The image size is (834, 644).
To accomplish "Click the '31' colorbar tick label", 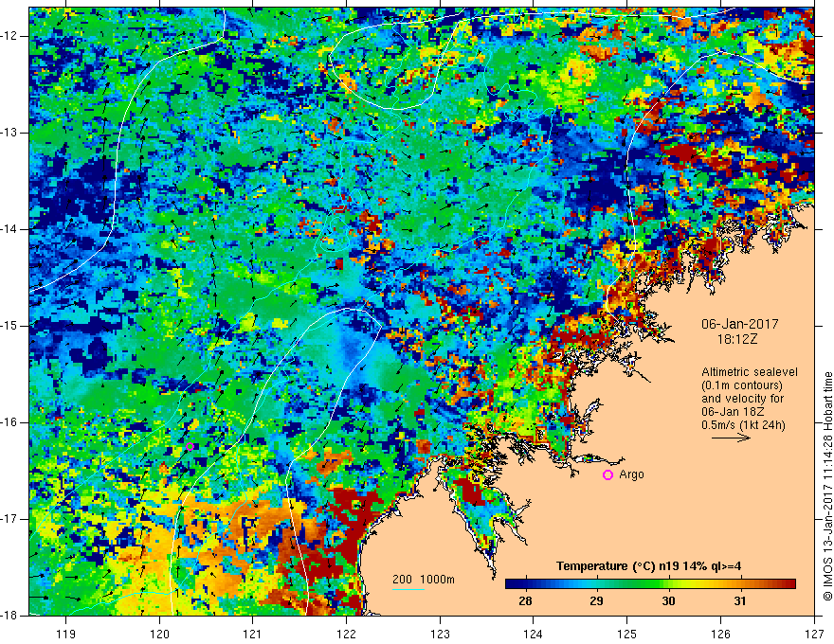I will pyautogui.click(x=740, y=601).
